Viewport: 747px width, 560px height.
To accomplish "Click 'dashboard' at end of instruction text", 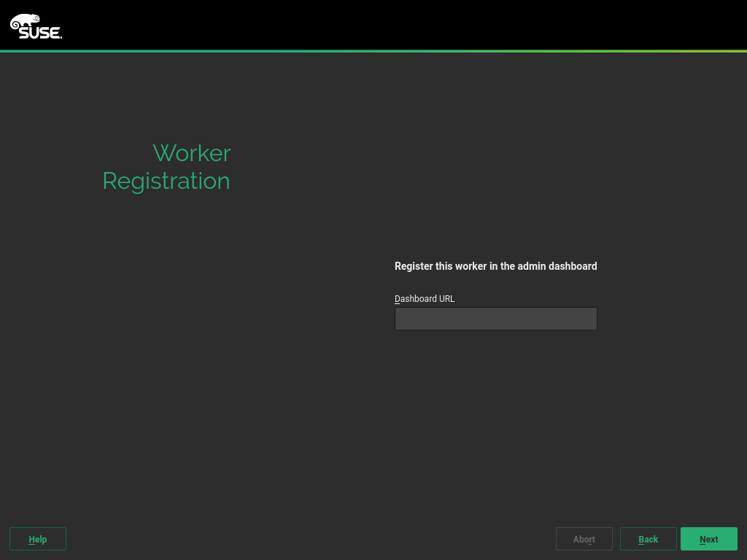I will coord(574,266).
